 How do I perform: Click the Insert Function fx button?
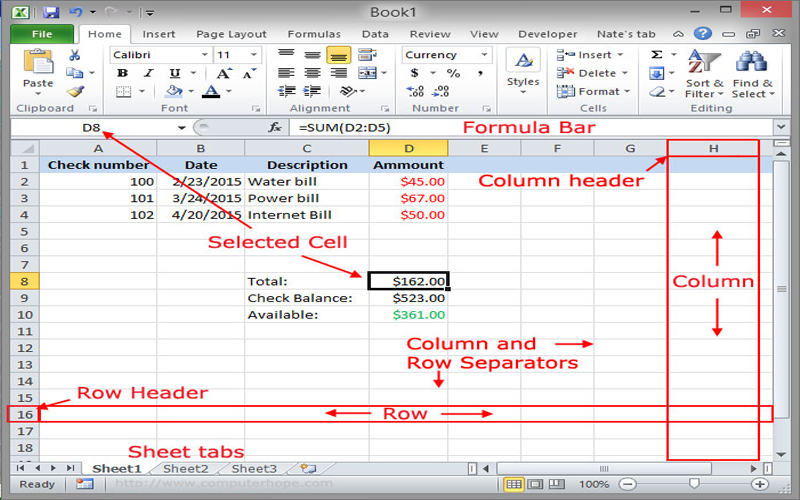[x=275, y=128]
